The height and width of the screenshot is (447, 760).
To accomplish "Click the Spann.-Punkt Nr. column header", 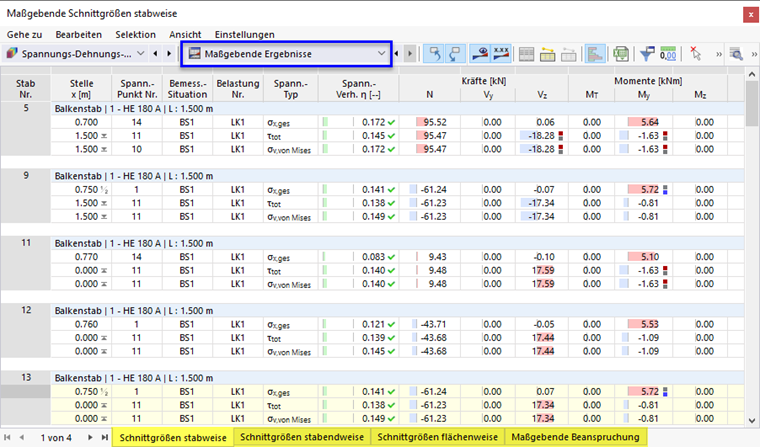I will point(137,88).
